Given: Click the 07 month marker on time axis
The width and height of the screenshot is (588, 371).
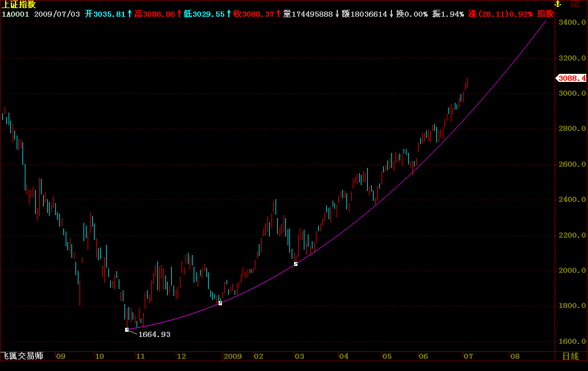Looking at the screenshot, I should click(468, 357).
